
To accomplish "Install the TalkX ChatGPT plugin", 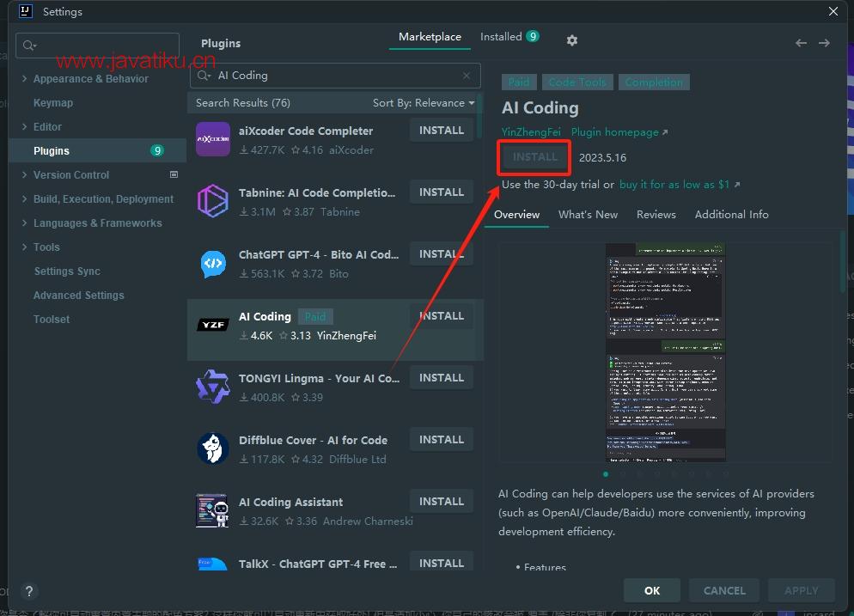I will click(x=441, y=563).
